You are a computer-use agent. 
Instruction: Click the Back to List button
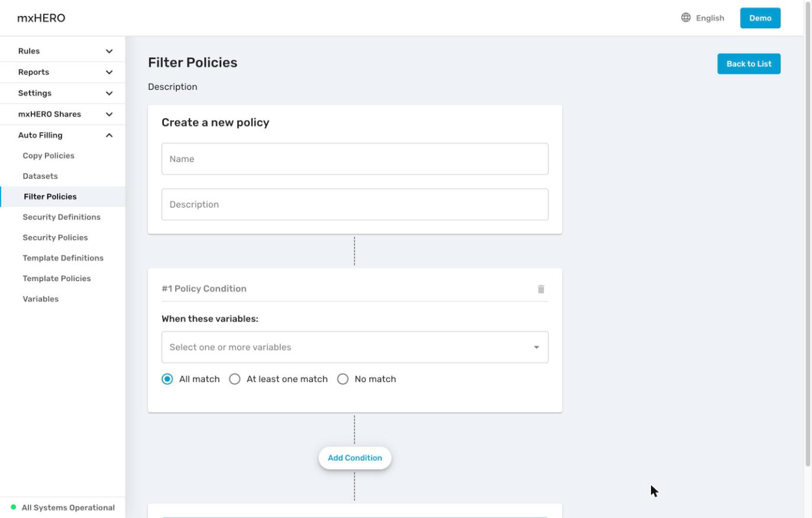coord(749,64)
